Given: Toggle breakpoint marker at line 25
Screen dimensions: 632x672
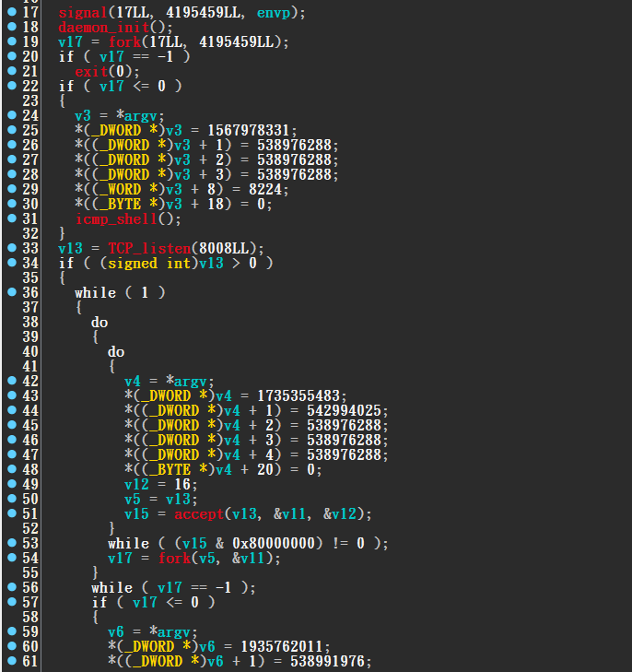Looking at the screenshot, I should click(12, 129).
